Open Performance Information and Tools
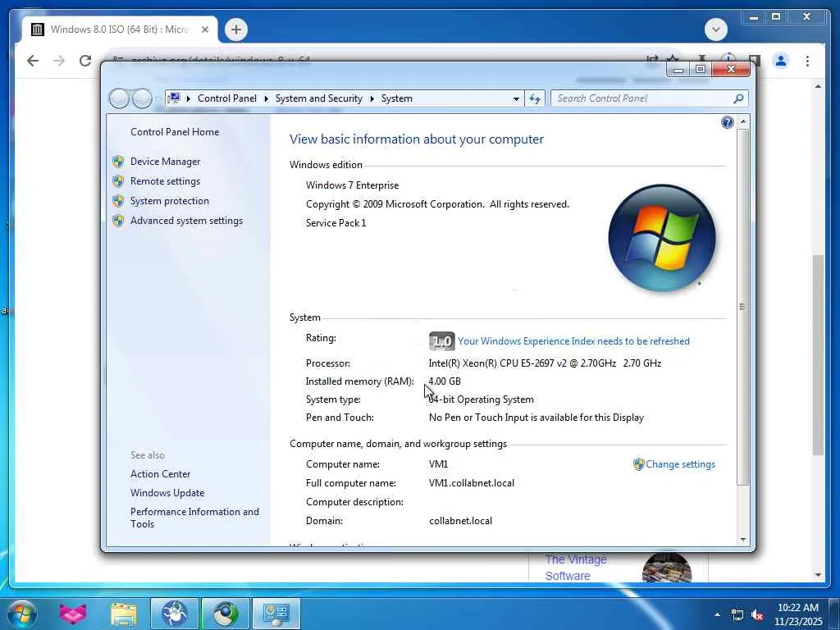 tap(194, 518)
